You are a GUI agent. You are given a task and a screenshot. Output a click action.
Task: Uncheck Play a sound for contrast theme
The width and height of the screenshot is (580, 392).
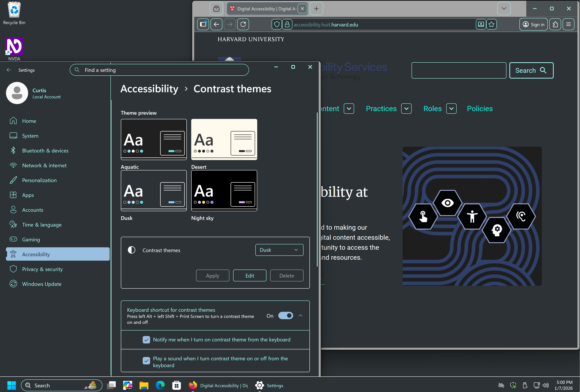pos(146,361)
